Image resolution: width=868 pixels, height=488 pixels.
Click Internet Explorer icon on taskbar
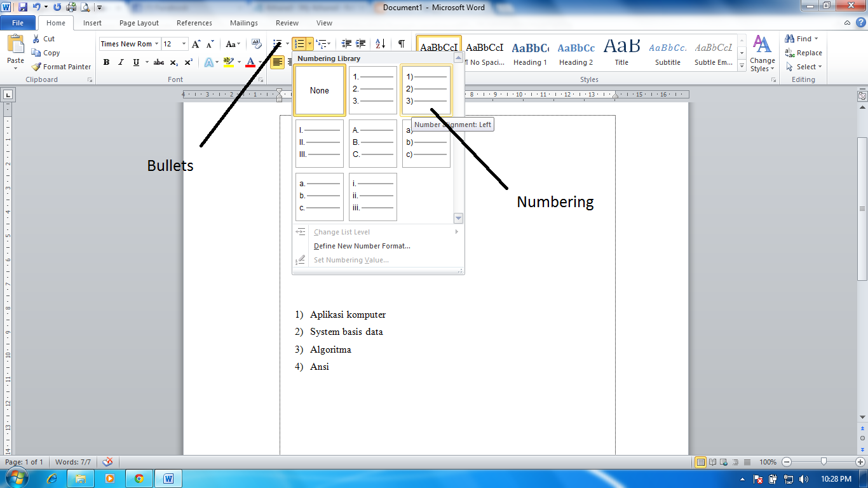pyautogui.click(x=52, y=478)
